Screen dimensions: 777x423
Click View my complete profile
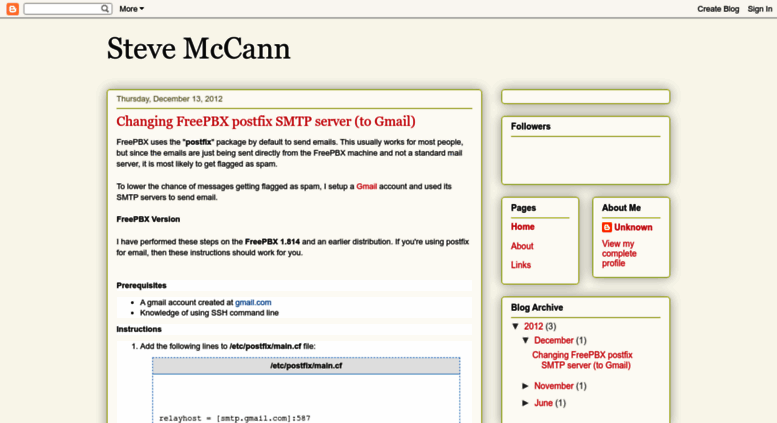click(619, 254)
